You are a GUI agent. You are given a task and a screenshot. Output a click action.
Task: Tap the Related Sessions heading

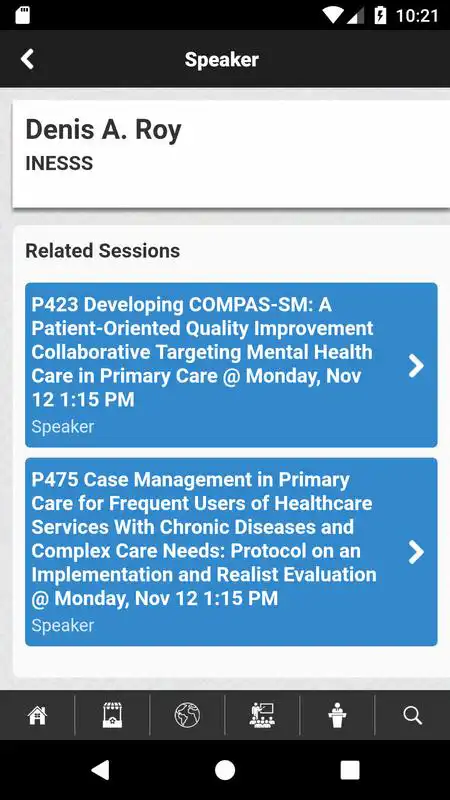tap(103, 251)
